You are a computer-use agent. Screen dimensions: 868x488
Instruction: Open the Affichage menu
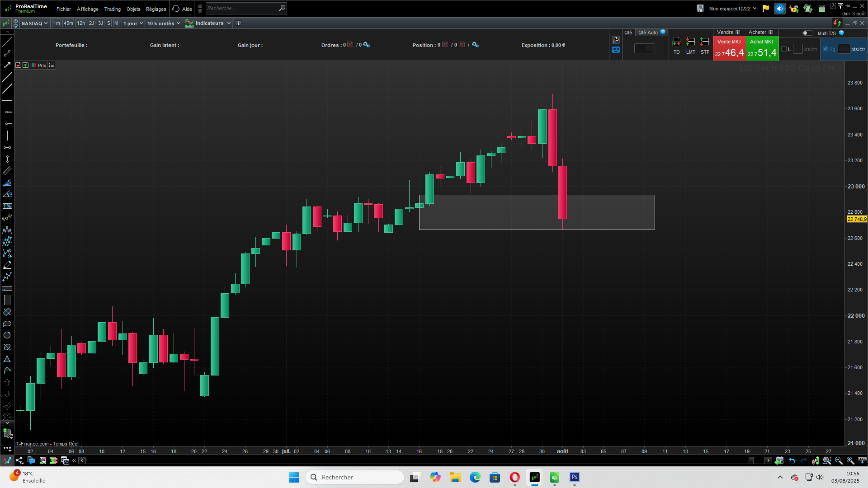[x=87, y=9]
